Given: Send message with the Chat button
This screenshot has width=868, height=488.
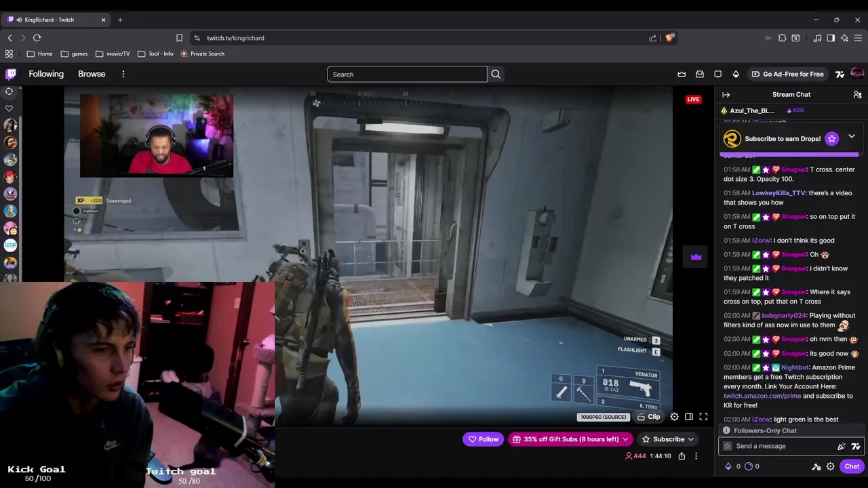Looking at the screenshot, I should [852, 466].
